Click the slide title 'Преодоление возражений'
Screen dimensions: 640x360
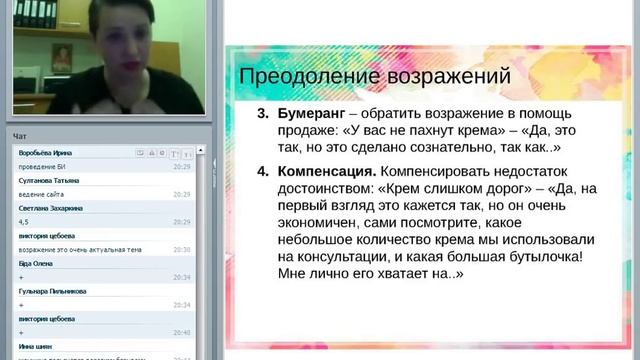(375, 76)
